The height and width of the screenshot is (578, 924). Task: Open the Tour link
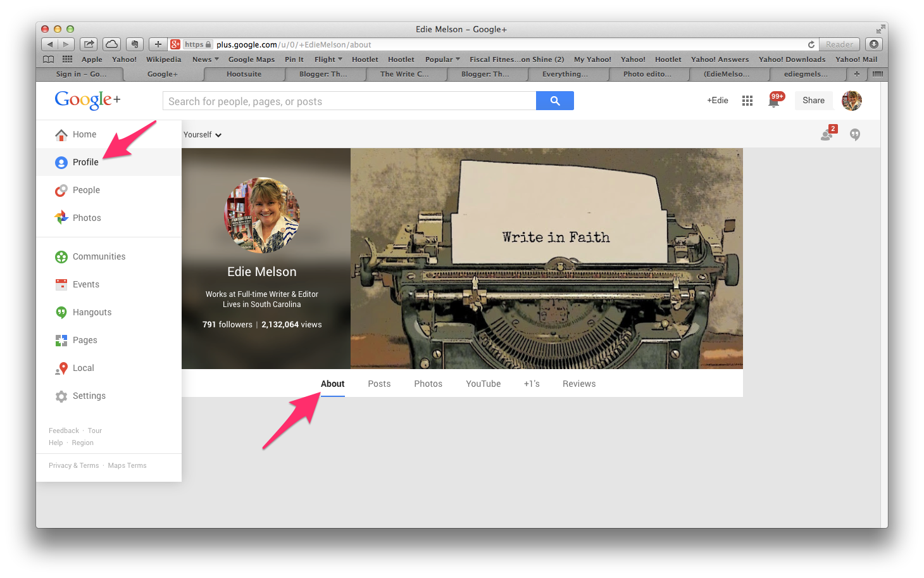point(95,430)
